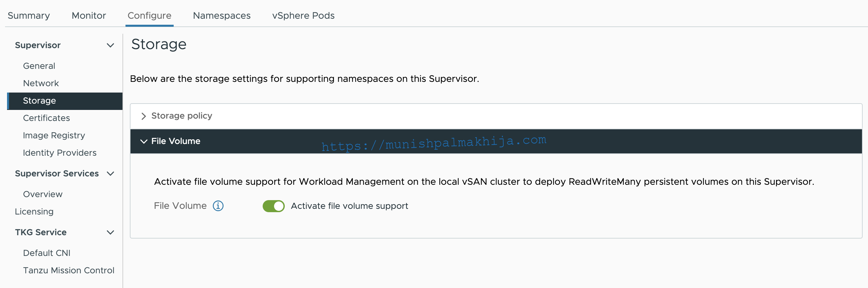Select Storage in the sidebar
Viewport: 868px width, 288px height.
pos(65,101)
